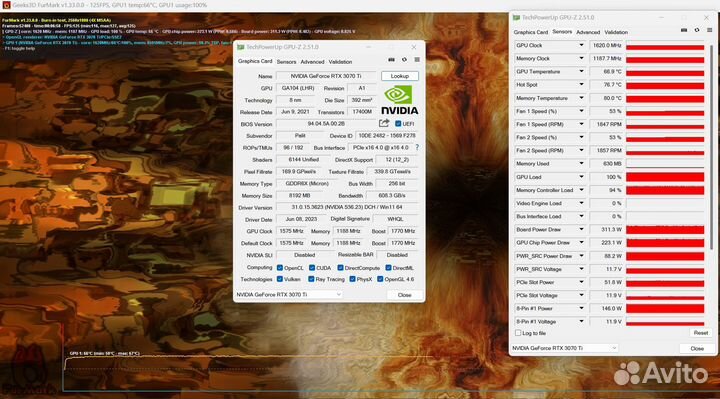The height and width of the screenshot is (399, 720).
Task: Click the GPU-Z app icon in Graphics Card title bar
Action: click(240, 47)
